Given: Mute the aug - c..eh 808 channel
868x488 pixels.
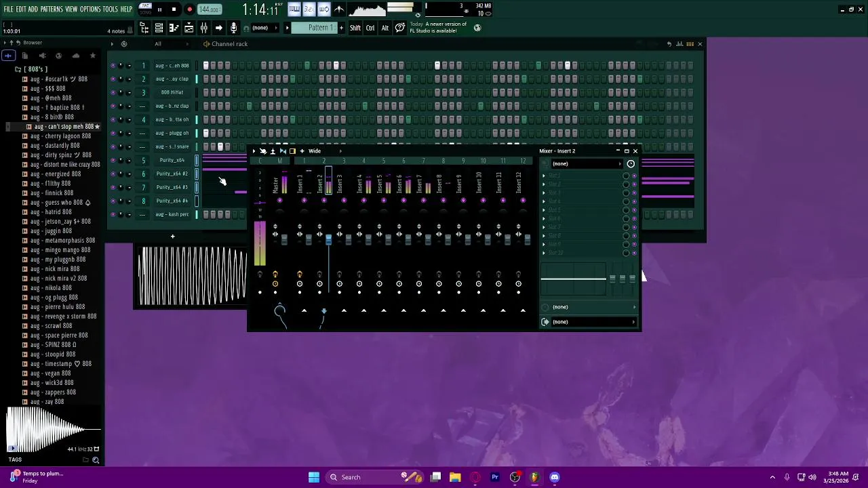Looking at the screenshot, I should (113, 66).
